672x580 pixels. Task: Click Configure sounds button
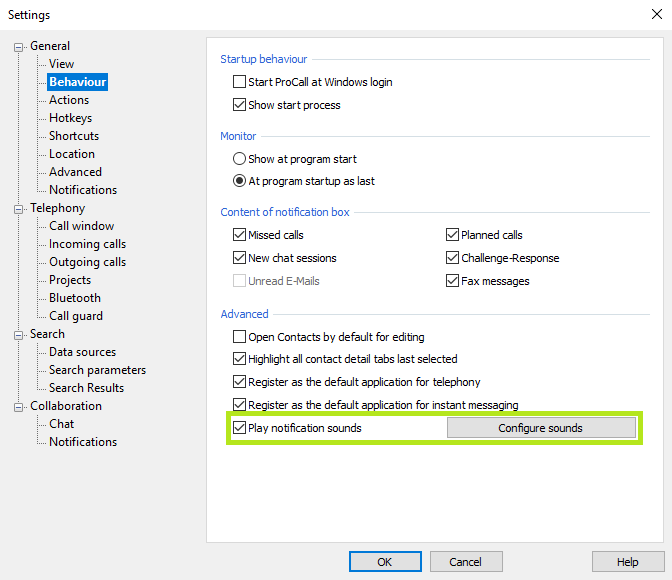point(540,428)
